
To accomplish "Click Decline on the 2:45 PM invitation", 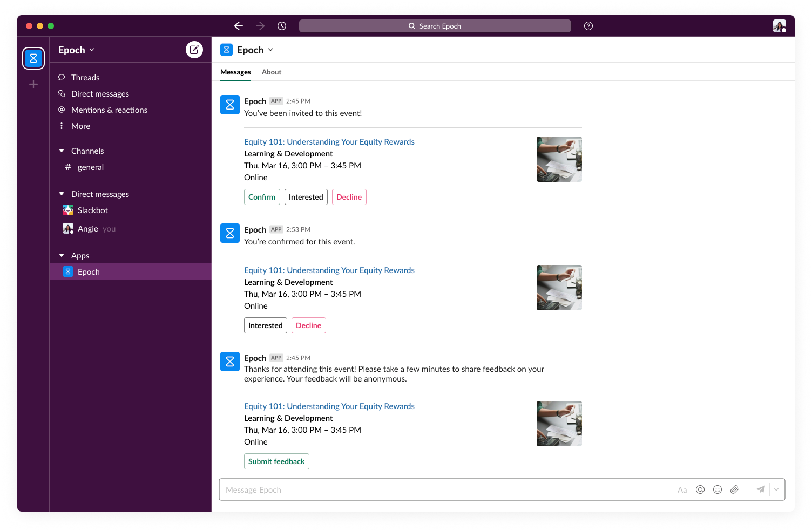I will pos(349,197).
